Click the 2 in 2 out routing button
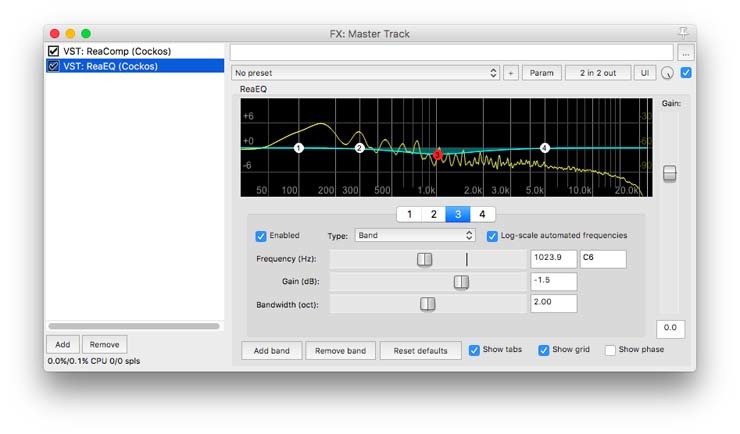 (598, 73)
